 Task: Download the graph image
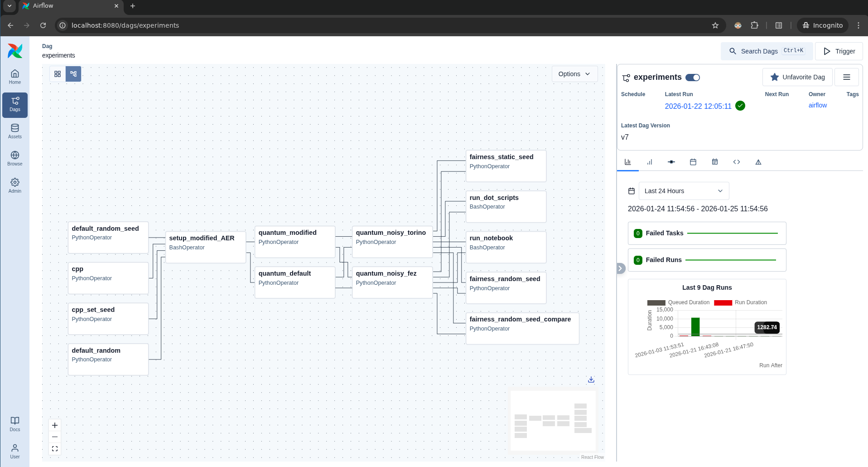591,380
